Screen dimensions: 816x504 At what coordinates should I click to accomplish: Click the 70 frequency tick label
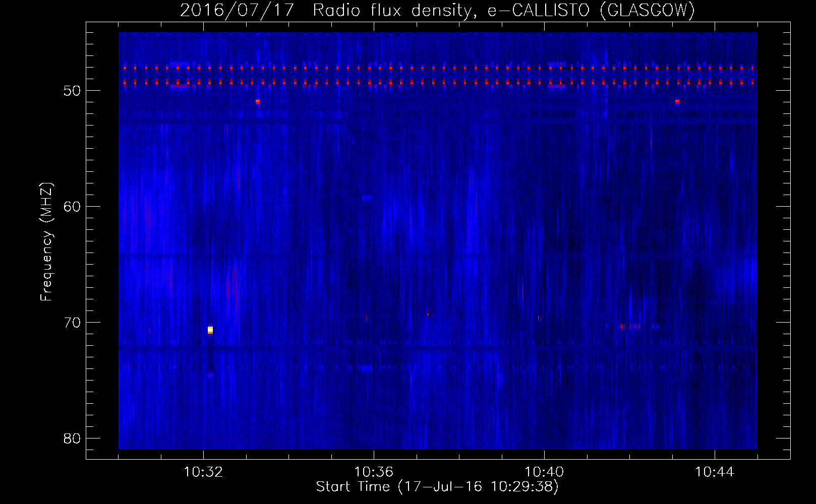pyautogui.click(x=72, y=323)
